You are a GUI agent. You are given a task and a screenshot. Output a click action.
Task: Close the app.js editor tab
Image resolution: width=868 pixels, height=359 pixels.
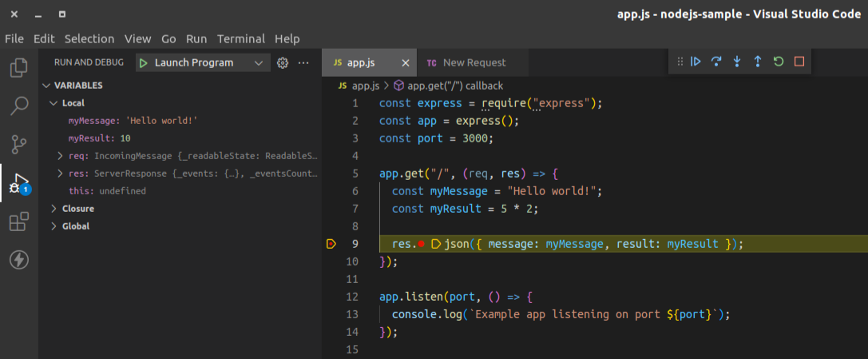coord(405,63)
